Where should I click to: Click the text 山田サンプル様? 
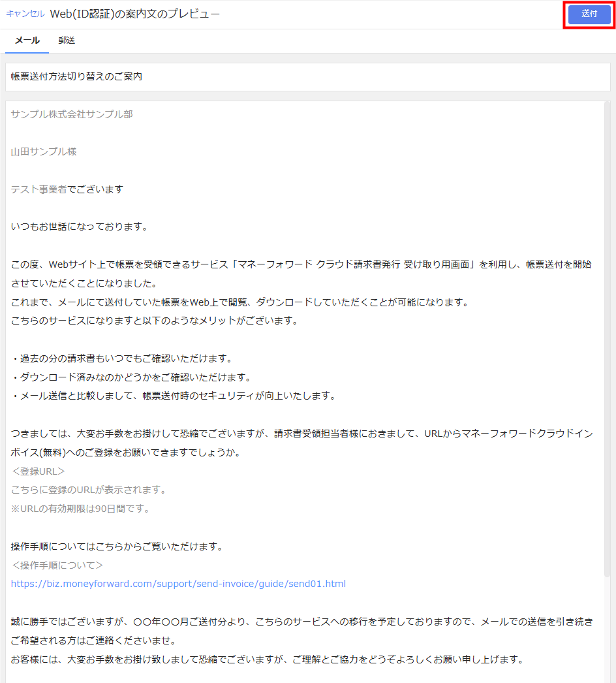pos(44,151)
